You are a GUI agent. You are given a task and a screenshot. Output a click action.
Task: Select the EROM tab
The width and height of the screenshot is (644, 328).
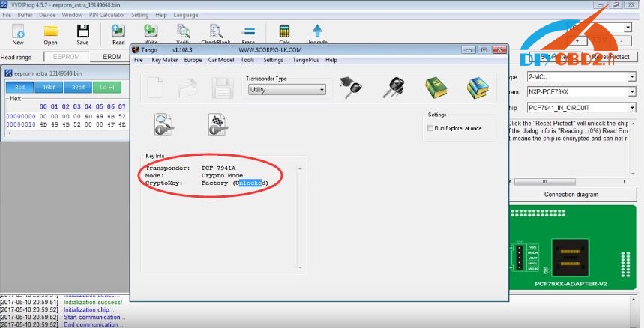[112, 57]
